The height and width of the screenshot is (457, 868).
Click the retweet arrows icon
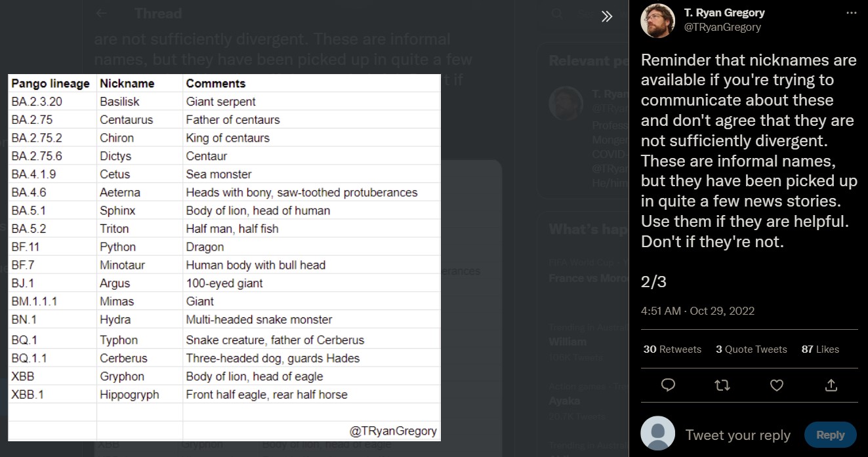[722, 385]
